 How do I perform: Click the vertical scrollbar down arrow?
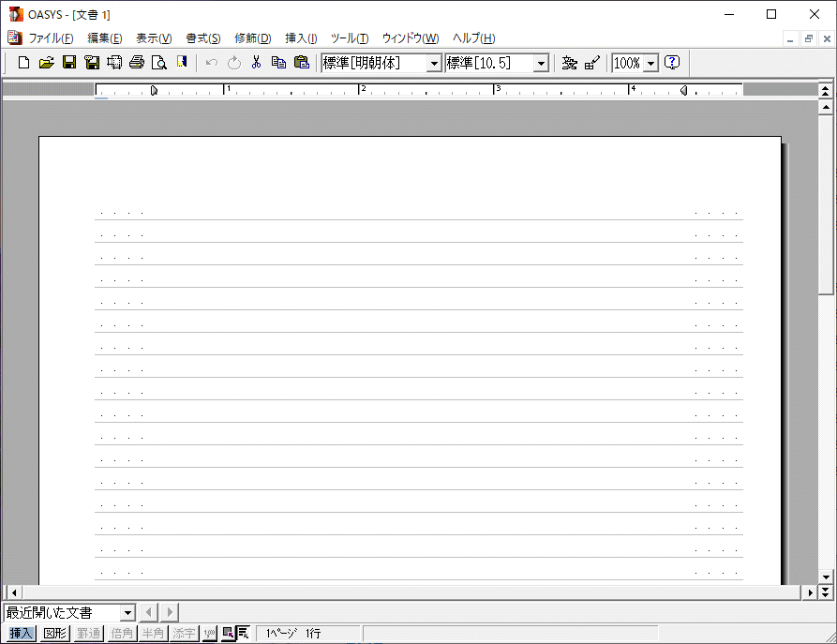pyautogui.click(x=825, y=577)
